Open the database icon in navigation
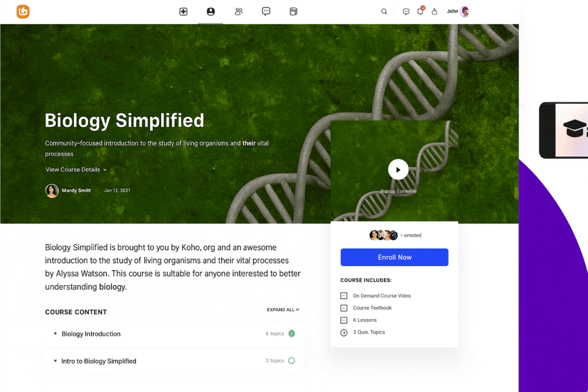 coord(293,11)
